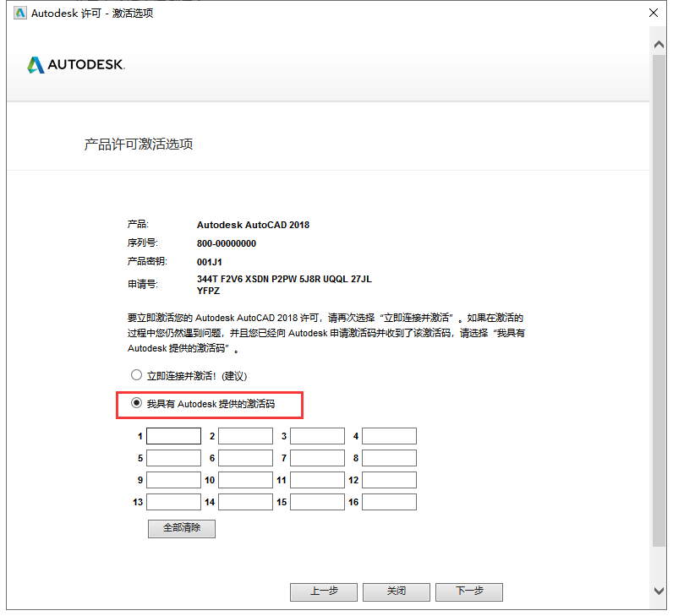The image size is (673, 616).
Task: Click the 全部清除 (Clear All) button
Action: pyautogui.click(x=182, y=528)
